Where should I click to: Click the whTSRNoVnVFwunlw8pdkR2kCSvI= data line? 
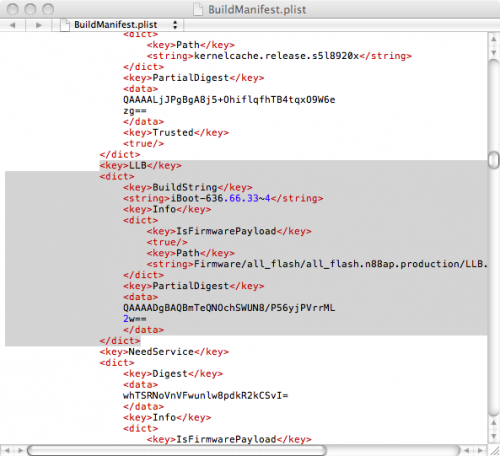click(x=206, y=396)
